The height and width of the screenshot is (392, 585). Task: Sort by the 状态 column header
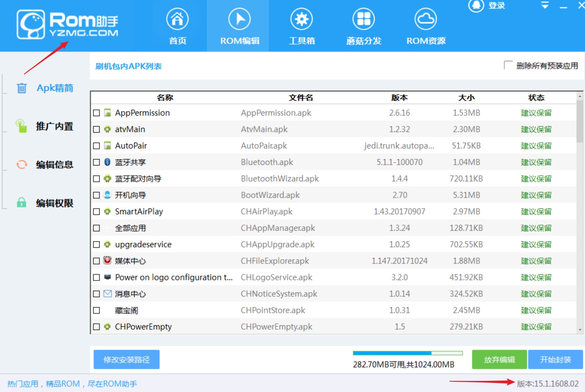tap(536, 97)
